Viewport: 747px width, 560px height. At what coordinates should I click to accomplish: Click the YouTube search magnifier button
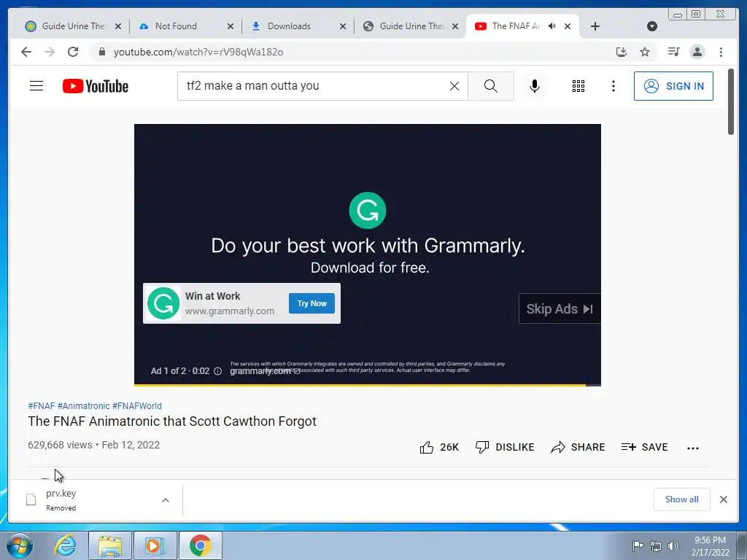(491, 86)
